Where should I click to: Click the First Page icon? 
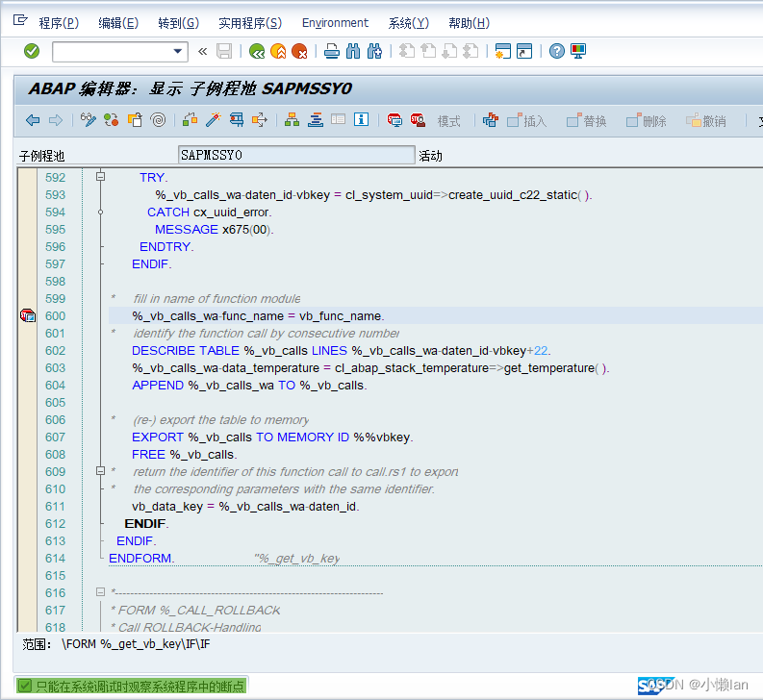click(x=406, y=51)
